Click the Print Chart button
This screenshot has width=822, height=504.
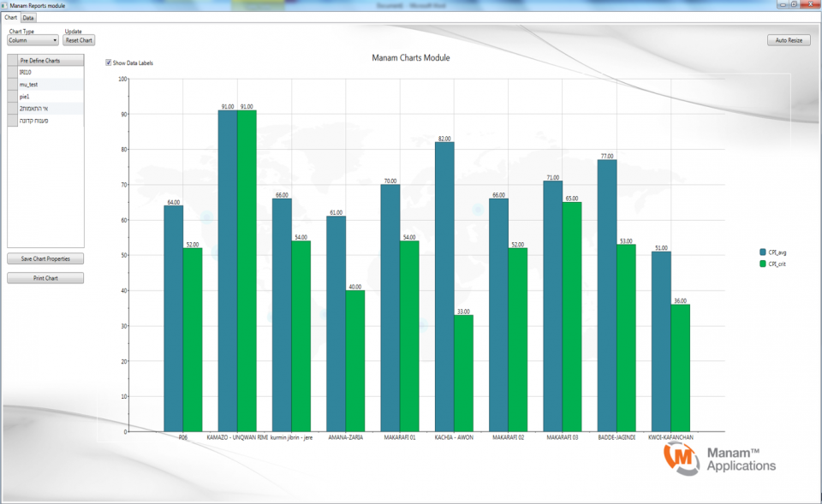(x=45, y=278)
